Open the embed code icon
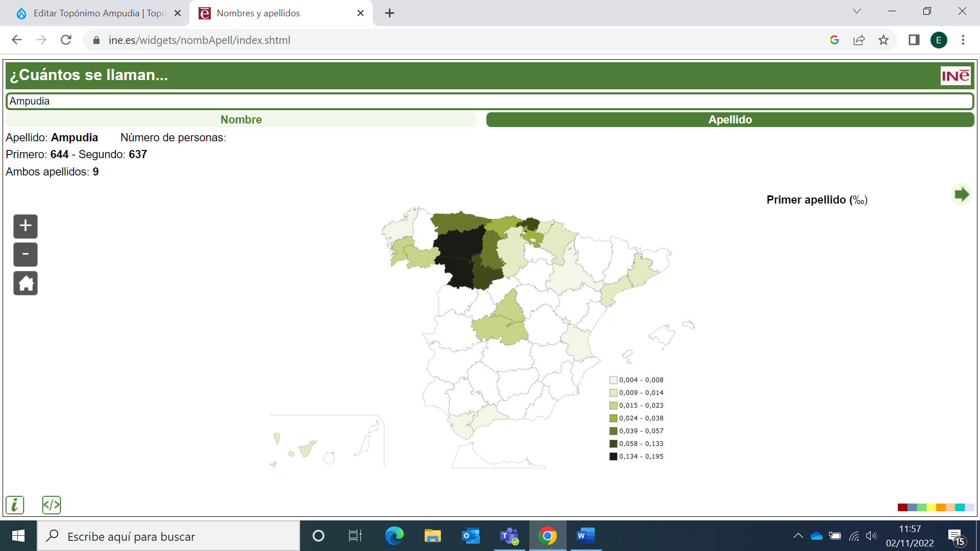Screen dimensions: 980x551 pyautogui.click(x=52, y=505)
